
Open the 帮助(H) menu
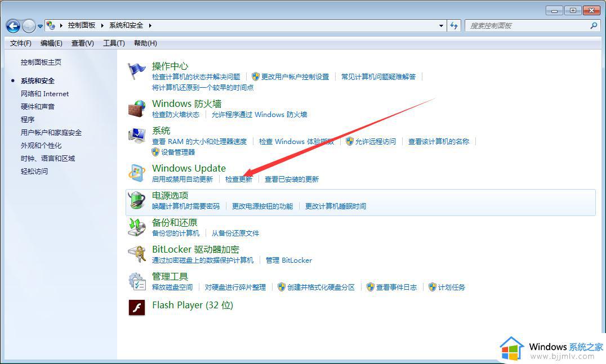pos(145,43)
